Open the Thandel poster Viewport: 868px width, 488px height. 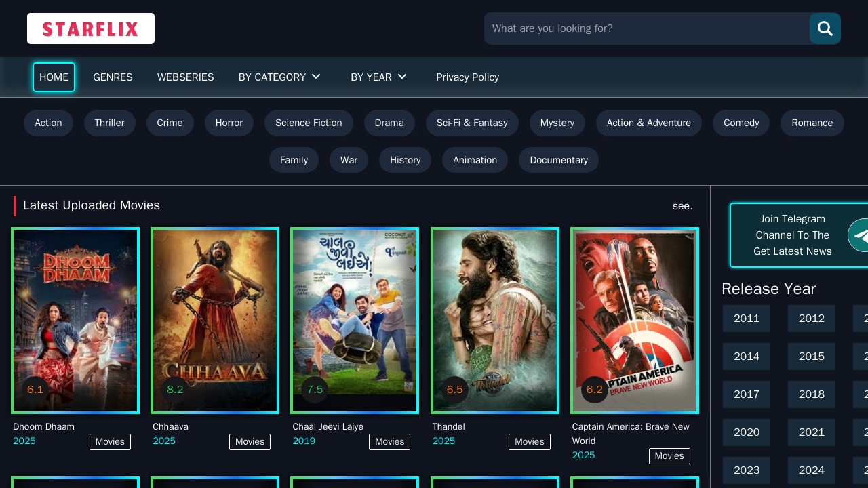pos(495,321)
